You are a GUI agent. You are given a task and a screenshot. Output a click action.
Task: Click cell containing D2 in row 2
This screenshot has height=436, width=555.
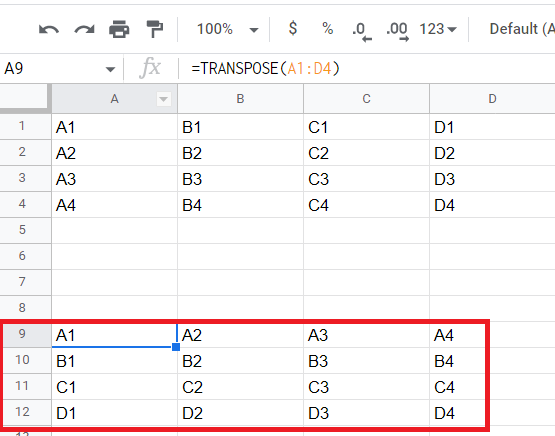492,153
